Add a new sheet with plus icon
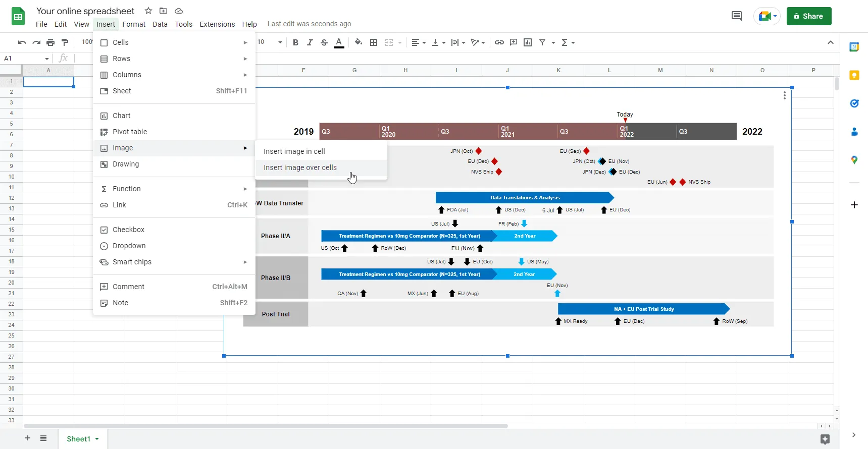The width and height of the screenshot is (868, 449). tap(28, 438)
